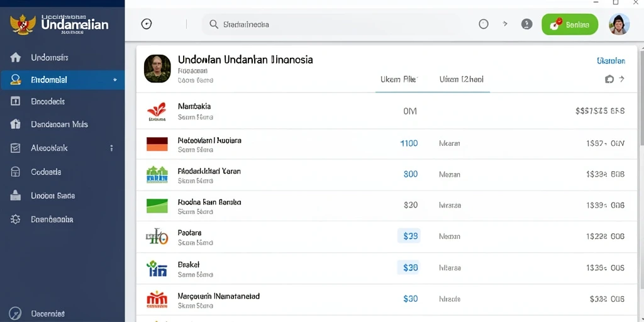Viewport: 644px width, 322px height.
Task: Open the Ennoeontia gear settings icon
Action: coord(15,219)
